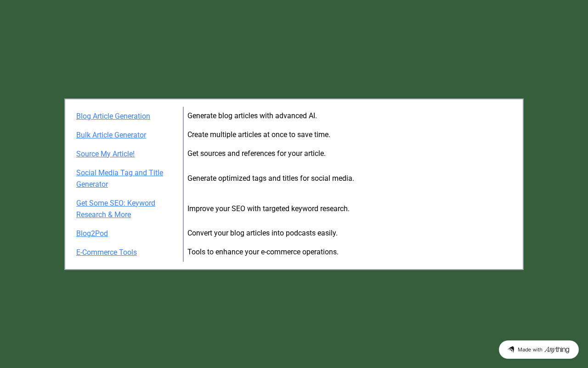
Task: Click 'Get sources and references' description
Action: click(x=256, y=153)
